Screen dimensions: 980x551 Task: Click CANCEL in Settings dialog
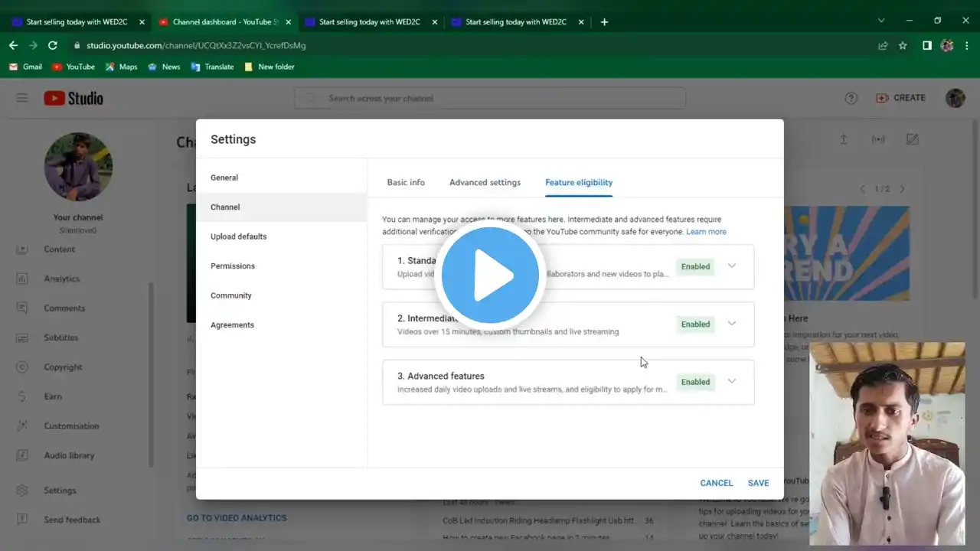(x=717, y=483)
